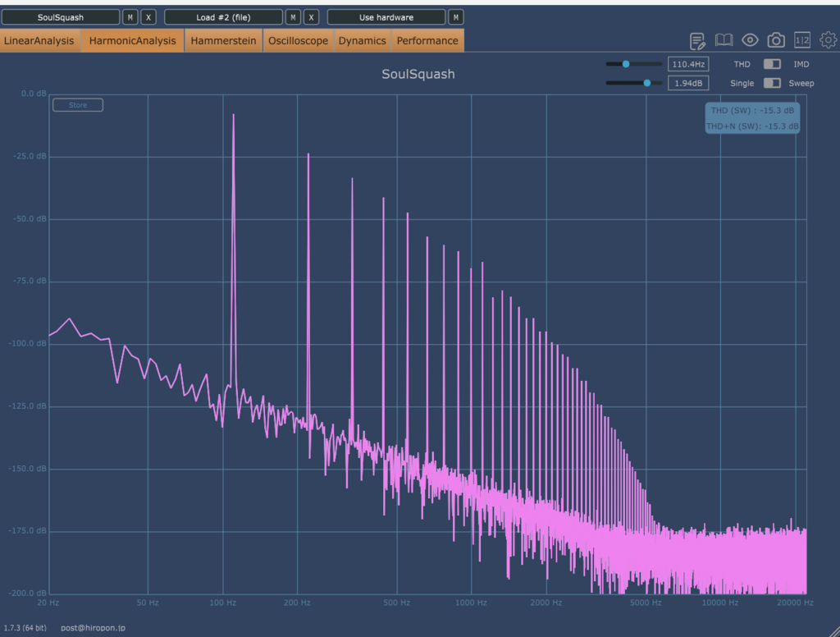Open the Load #2 (file) slot

click(x=223, y=17)
